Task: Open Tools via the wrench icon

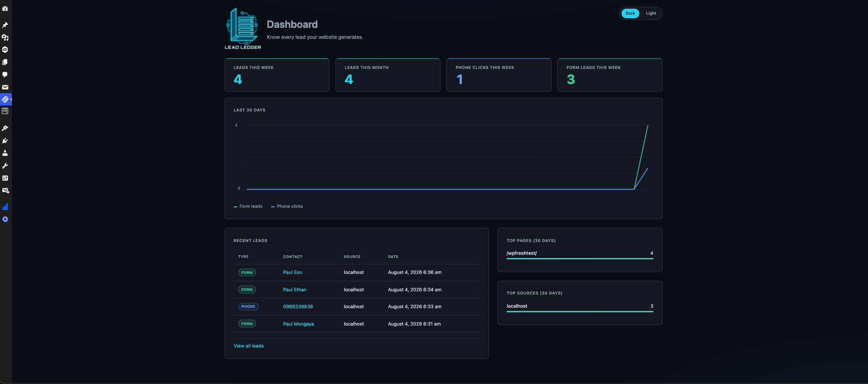Action: [x=5, y=166]
